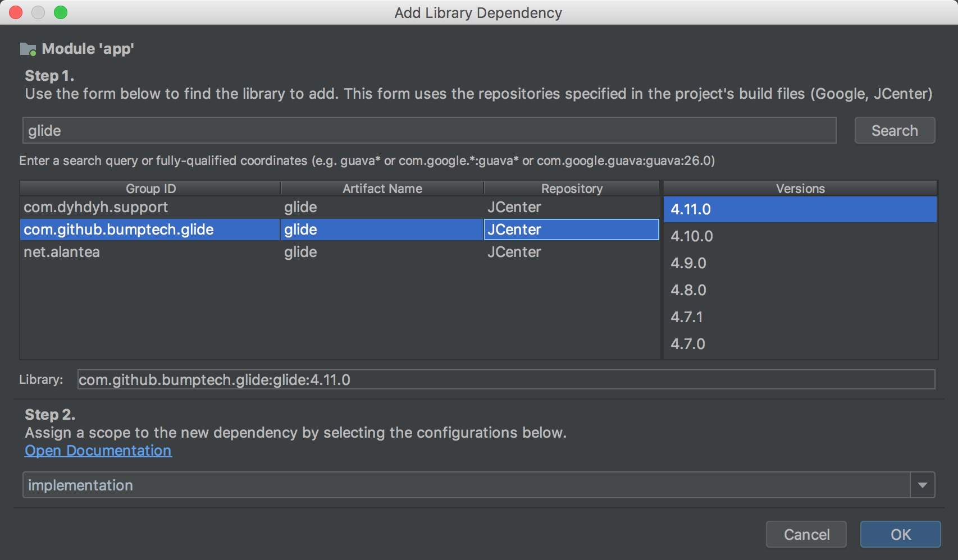The height and width of the screenshot is (560, 958).
Task: Click glide artifact in com.dyhdyh.support row
Action: tap(382, 207)
